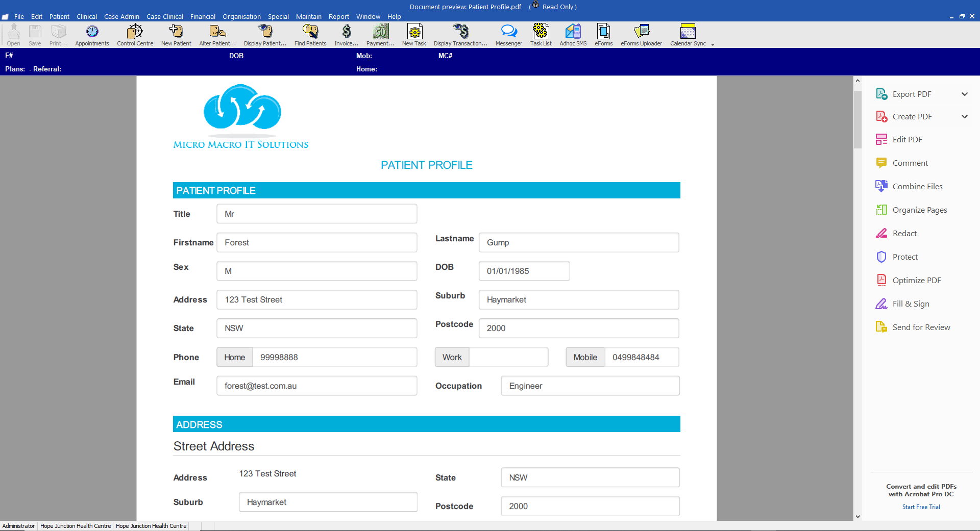This screenshot has width=980, height=531.
Task: Click the Home phone field 99998888
Action: pyautogui.click(x=335, y=357)
